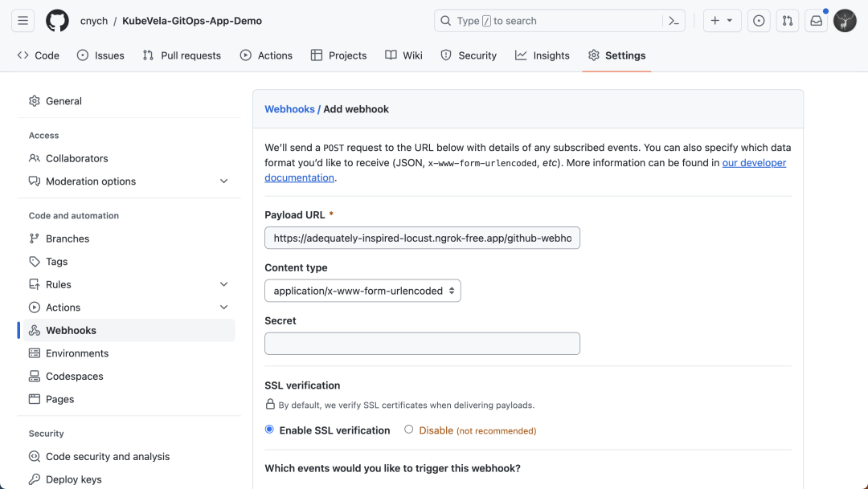Expand the Rules sidebar section
Viewport: 868px width, 489px height.
coord(223,284)
